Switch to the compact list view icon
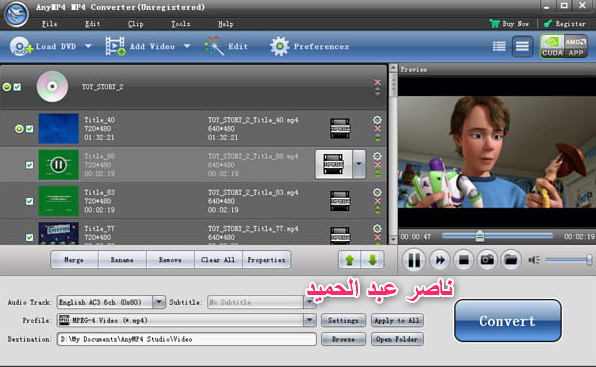Viewport: 596px width, 367px height. pos(499,46)
